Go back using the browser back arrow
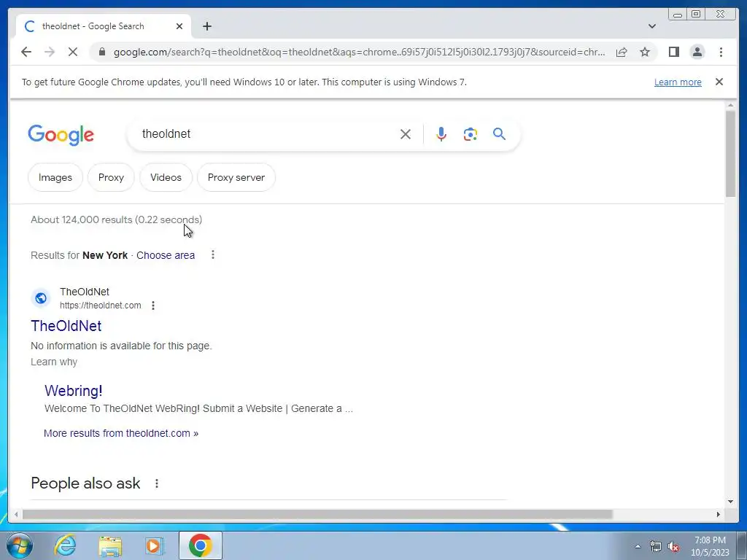This screenshot has width=747, height=560. [26, 52]
